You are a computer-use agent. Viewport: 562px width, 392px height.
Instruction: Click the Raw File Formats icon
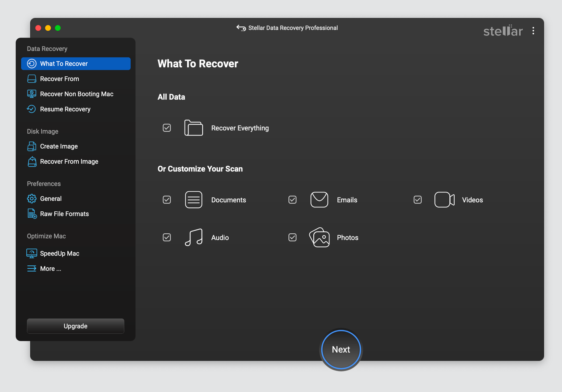click(x=31, y=214)
